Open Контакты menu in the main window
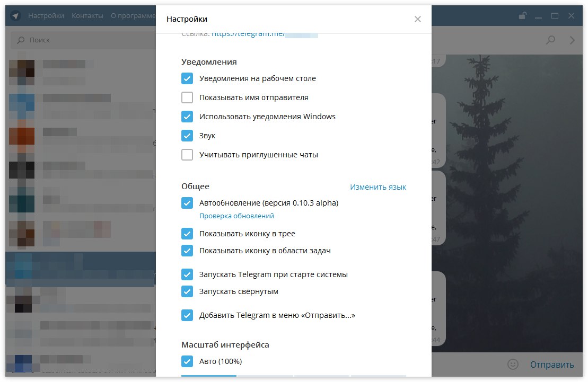588x382 pixels. tap(87, 16)
